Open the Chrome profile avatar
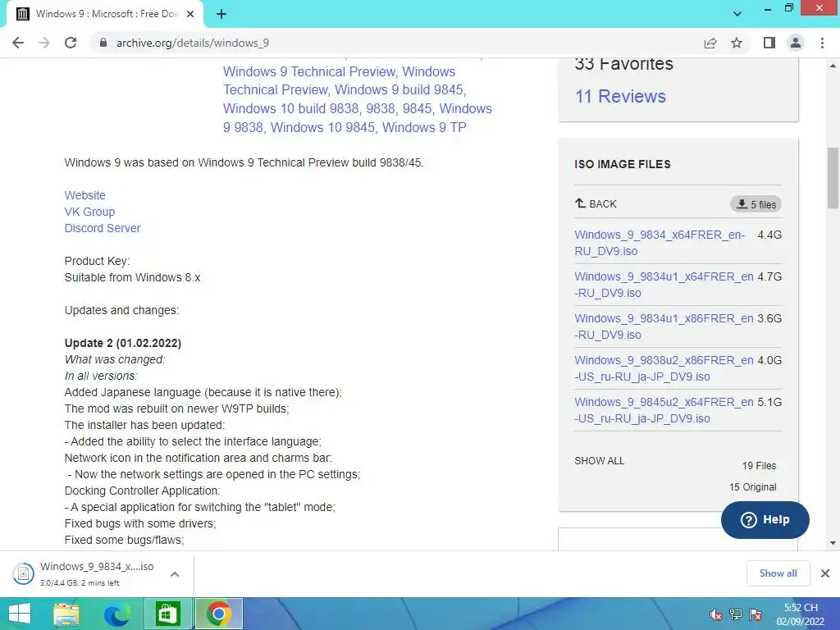 [796, 43]
